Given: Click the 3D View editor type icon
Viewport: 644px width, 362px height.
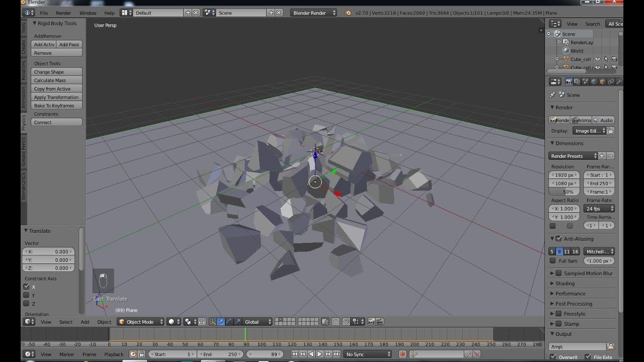Looking at the screenshot, I should [30, 322].
